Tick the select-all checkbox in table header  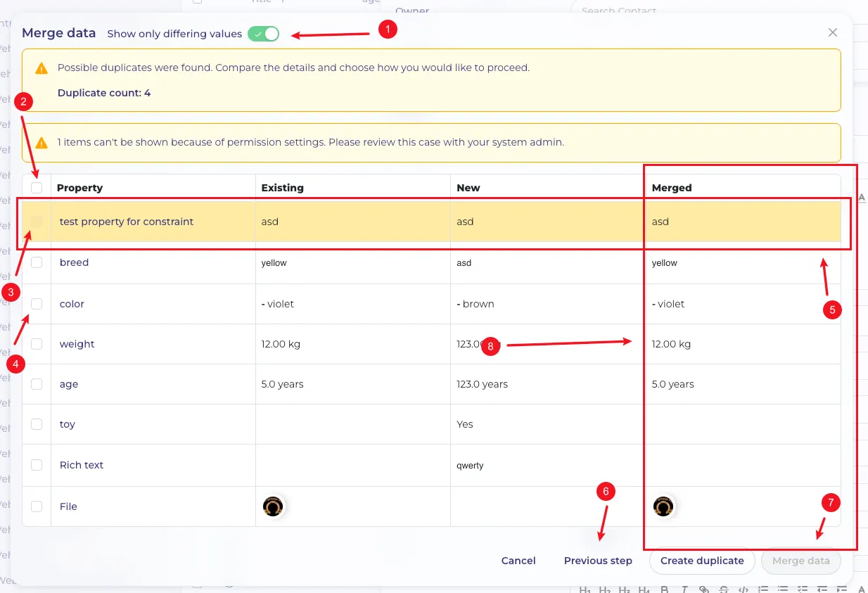click(x=37, y=188)
